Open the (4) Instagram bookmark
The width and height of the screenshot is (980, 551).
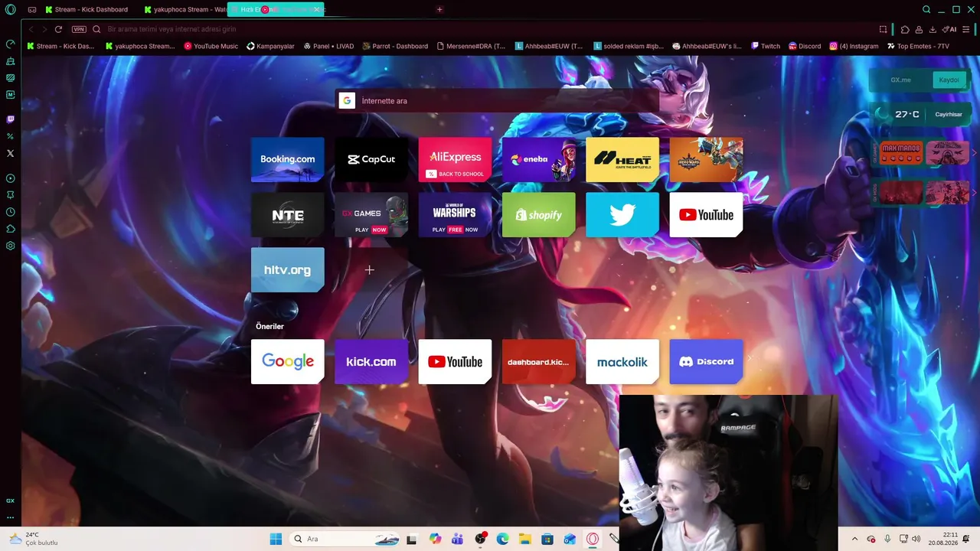854,46
